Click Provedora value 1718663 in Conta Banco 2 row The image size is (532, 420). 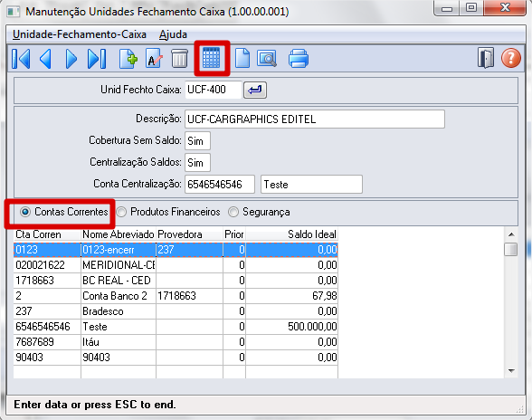point(189,296)
